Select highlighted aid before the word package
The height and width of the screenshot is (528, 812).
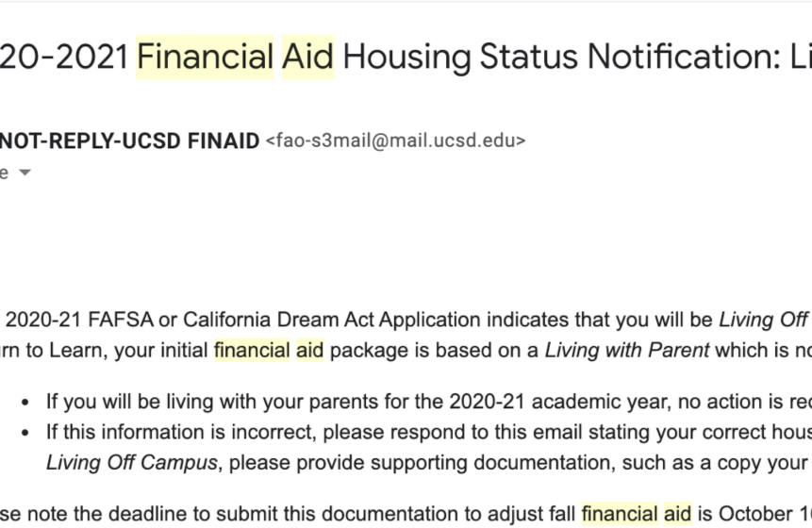309,351
